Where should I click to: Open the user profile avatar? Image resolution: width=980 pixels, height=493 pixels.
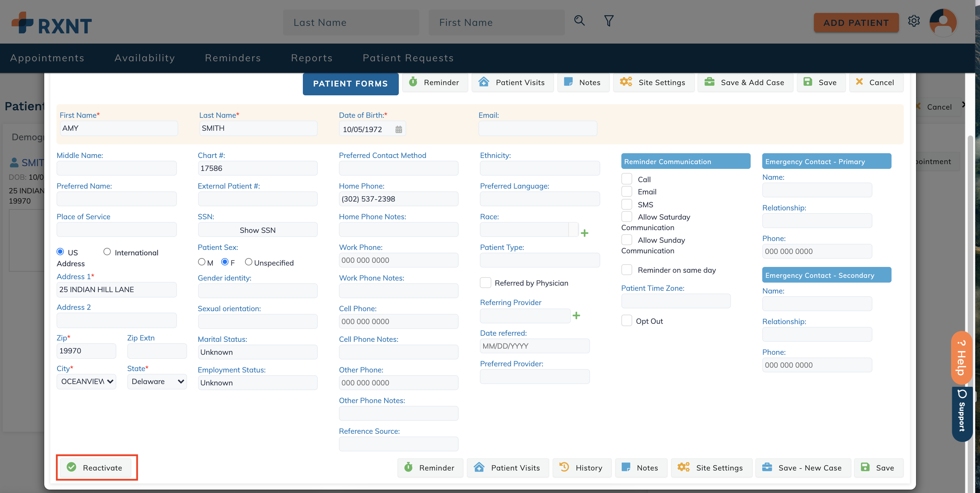(x=943, y=22)
